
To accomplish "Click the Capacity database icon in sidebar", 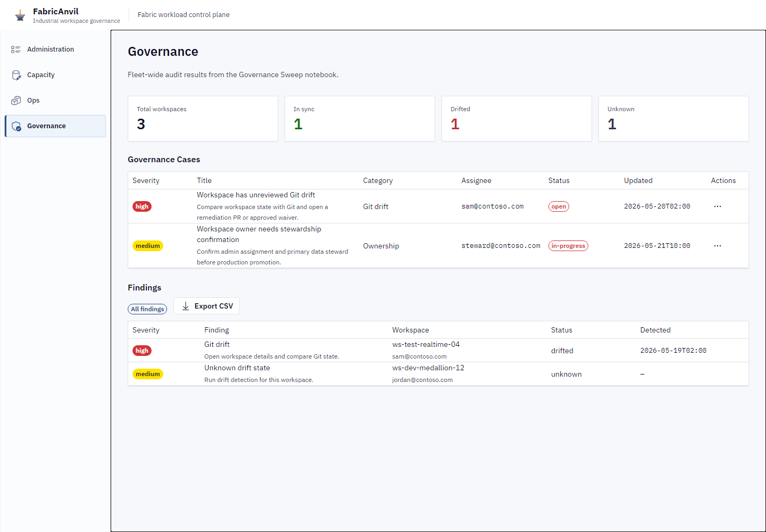I will tap(16, 75).
